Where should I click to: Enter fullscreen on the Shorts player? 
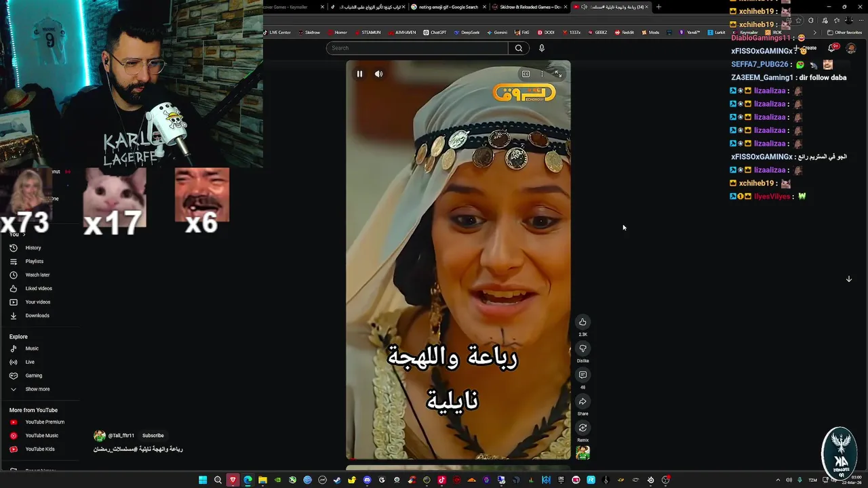coord(558,74)
